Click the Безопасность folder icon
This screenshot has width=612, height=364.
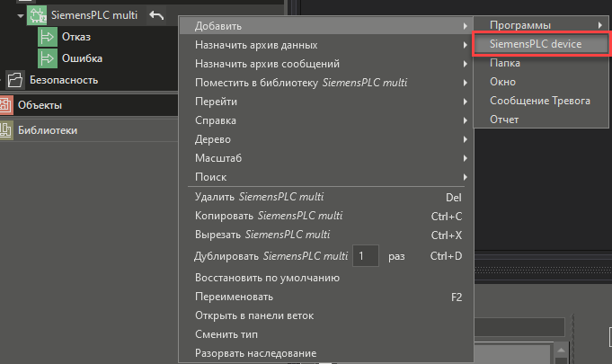[15, 80]
